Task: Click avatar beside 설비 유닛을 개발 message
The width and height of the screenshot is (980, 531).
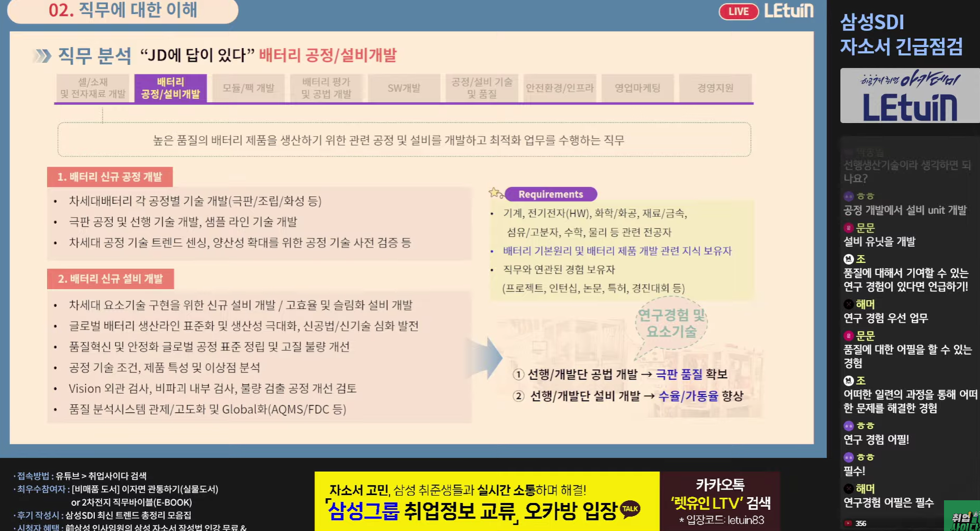Action: (x=849, y=228)
